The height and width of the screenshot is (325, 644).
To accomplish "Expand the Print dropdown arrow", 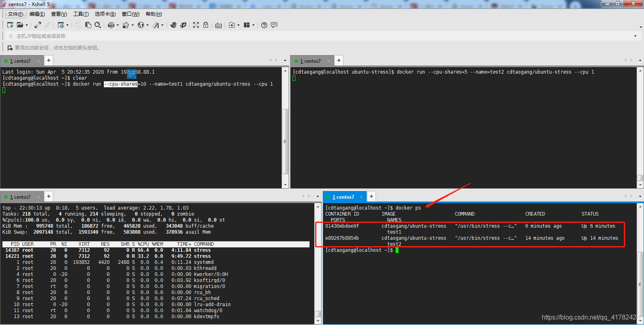I will coord(118,25).
